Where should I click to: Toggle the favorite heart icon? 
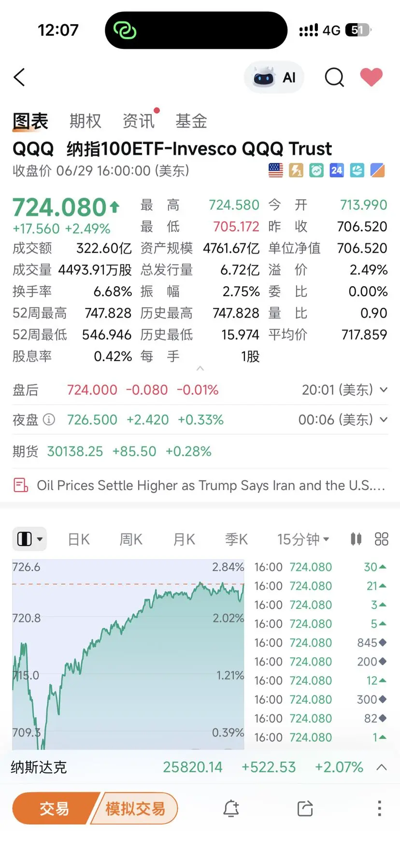(x=371, y=77)
